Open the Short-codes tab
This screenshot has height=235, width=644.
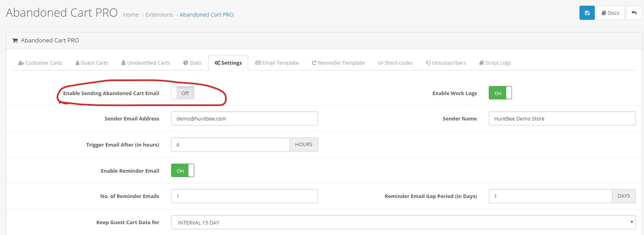click(395, 63)
